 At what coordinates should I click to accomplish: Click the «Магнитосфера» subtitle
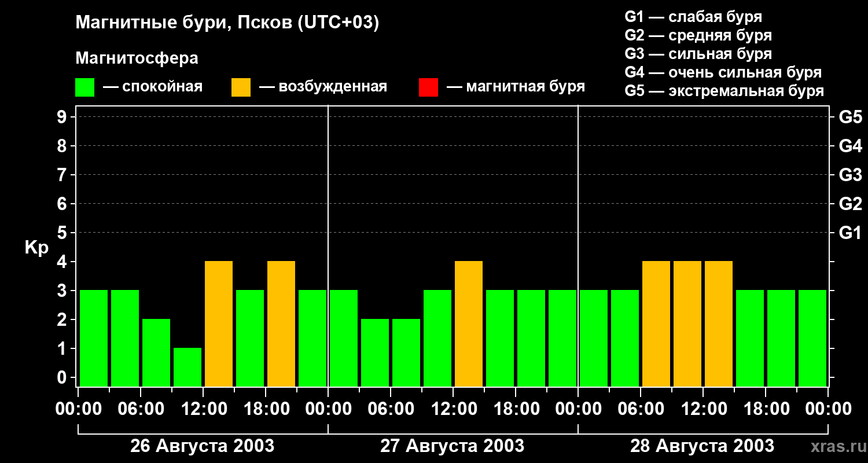point(137,58)
